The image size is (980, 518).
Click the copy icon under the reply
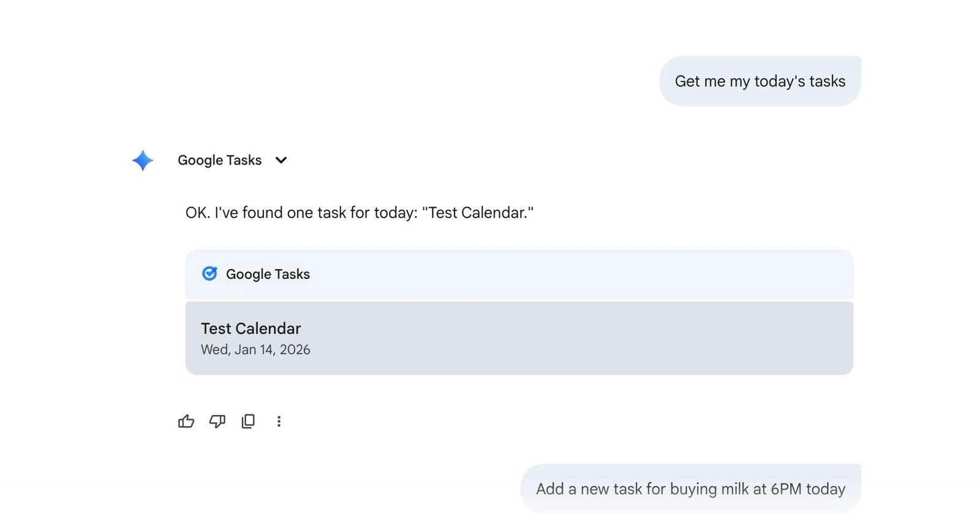pyautogui.click(x=247, y=421)
